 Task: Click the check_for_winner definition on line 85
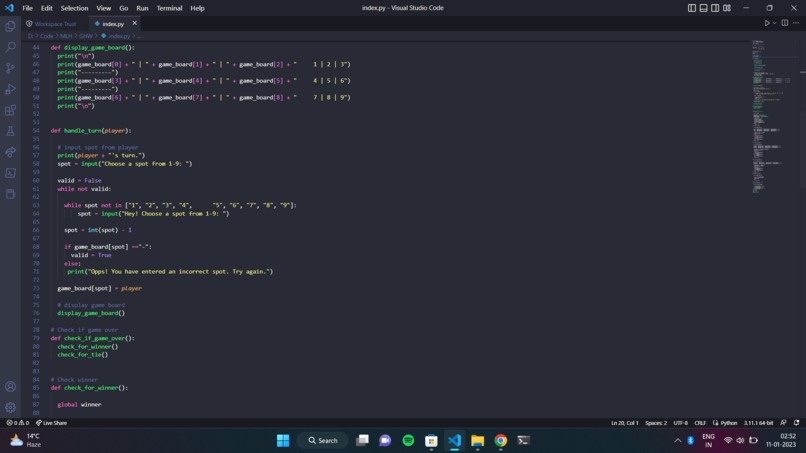point(91,388)
